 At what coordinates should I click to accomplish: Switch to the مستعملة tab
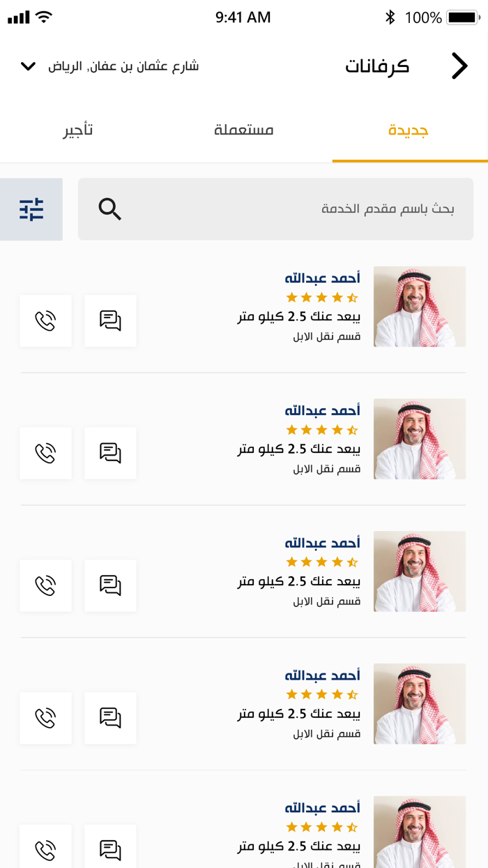[x=244, y=130]
